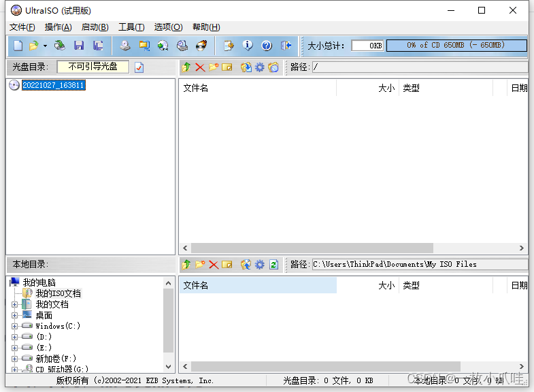Click the boot info checkmark page icon

pyautogui.click(x=139, y=67)
